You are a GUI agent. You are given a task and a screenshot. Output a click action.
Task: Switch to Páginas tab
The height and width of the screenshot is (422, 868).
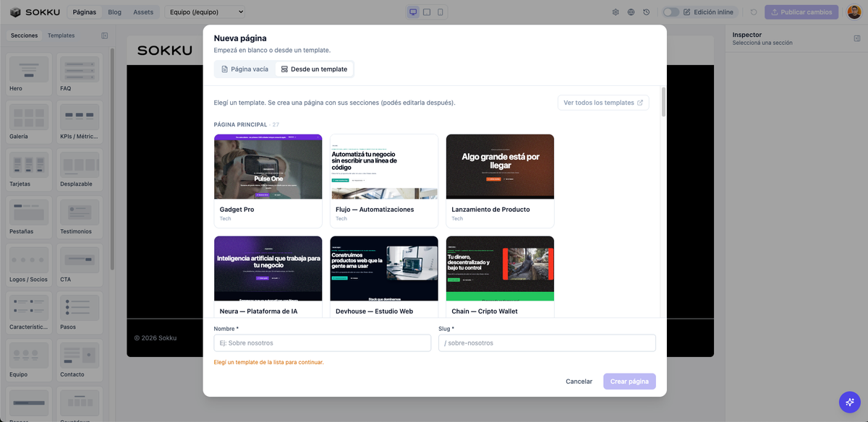click(x=85, y=12)
